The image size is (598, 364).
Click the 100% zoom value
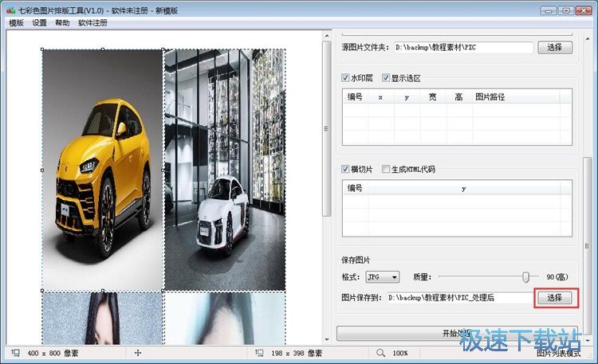tap(400, 354)
